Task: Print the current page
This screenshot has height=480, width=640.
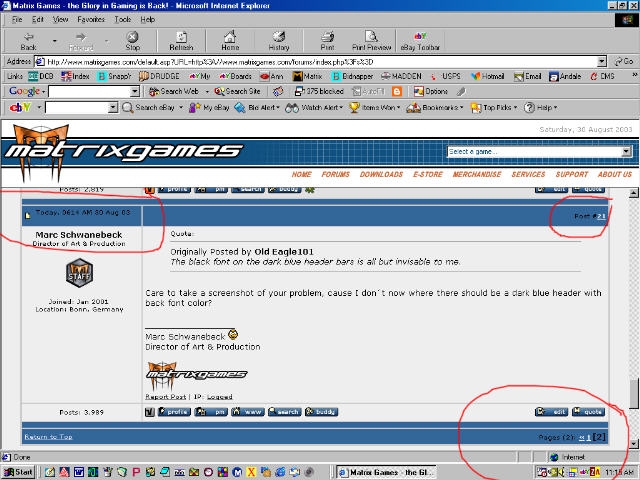Action: (327, 41)
